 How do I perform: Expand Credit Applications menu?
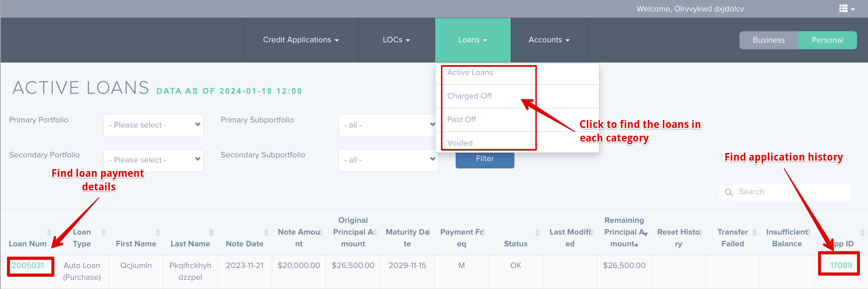tap(301, 40)
